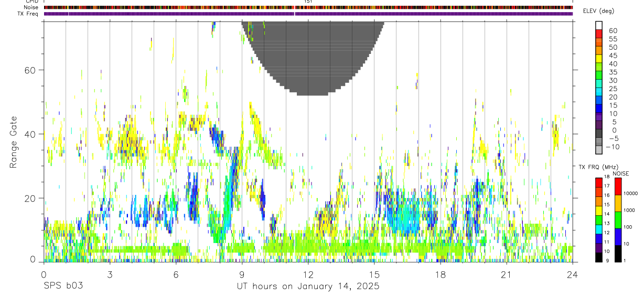
Task: Select the x-axis tick label '24'
Action: point(572,274)
